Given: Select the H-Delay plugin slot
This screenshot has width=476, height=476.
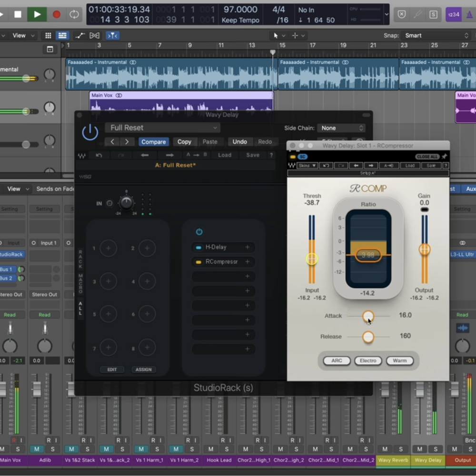Looking at the screenshot, I should pos(216,248).
